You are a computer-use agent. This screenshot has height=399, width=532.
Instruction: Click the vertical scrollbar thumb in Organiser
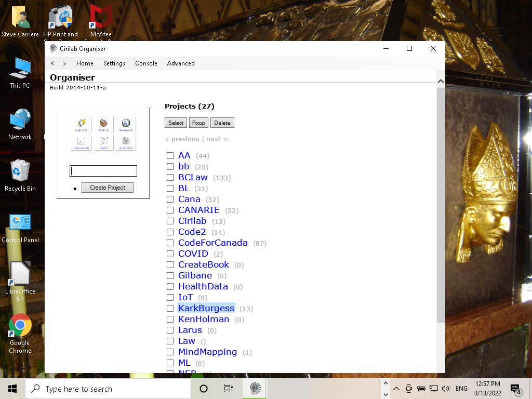[x=441, y=205]
